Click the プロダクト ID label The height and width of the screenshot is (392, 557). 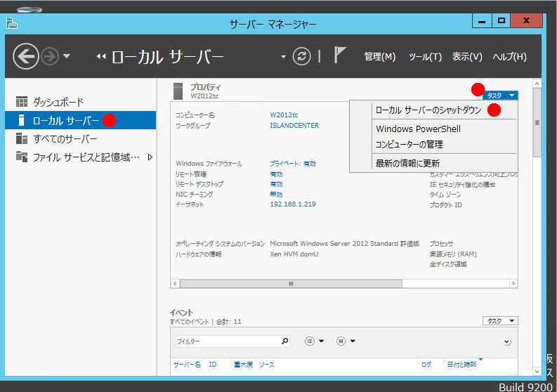click(445, 204)
